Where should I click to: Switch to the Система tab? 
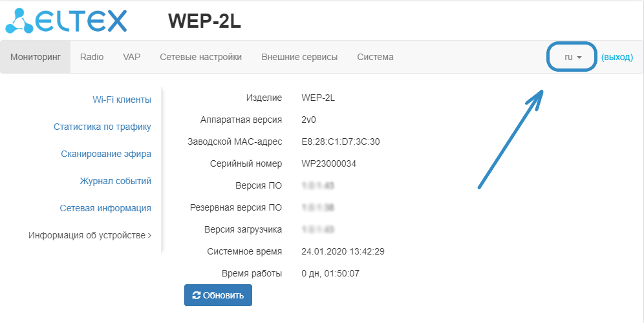coord(375,57)
